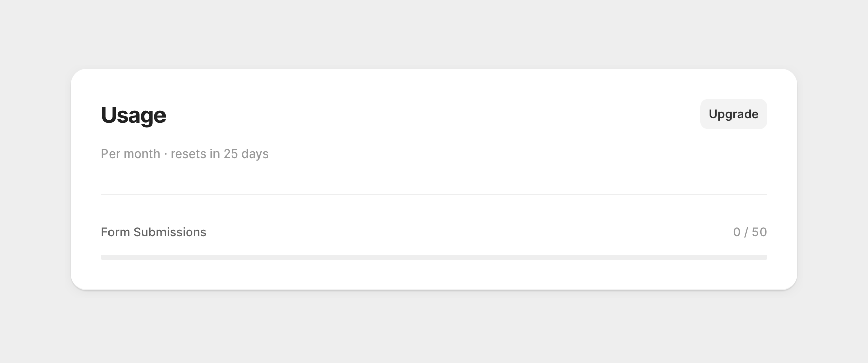Screen dimensions: 868x363
Task: Click the word "days" in the subtitle
Action: pyautogui.click(x=255, y=154)
